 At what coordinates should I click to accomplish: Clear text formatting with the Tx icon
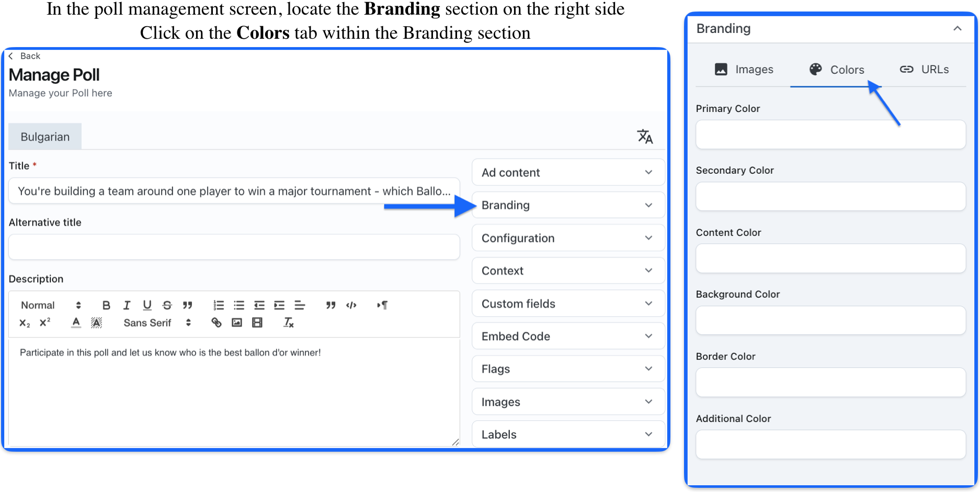click(288, 322)
